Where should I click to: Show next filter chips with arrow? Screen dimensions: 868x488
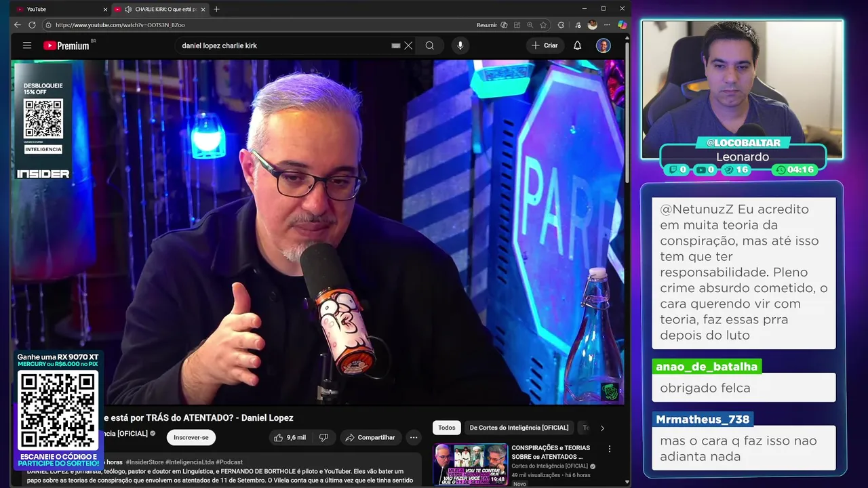pos(602,428)
